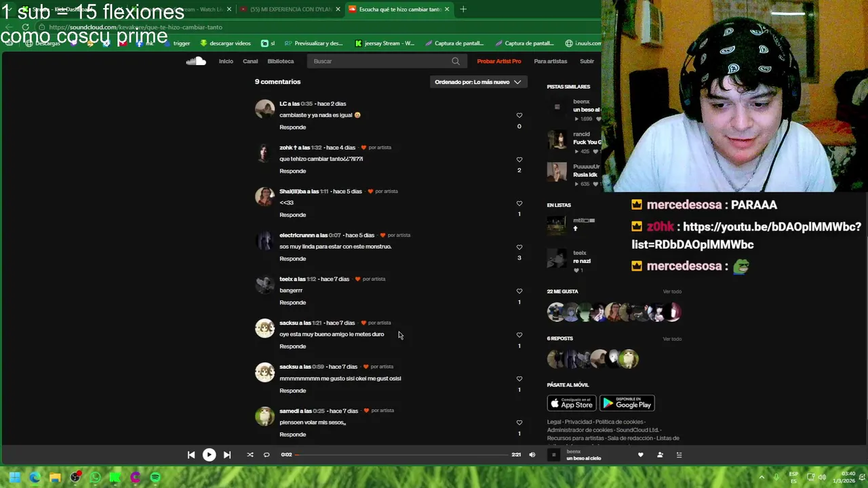
Task: Toggle repeat in the player bar
Action: pos(267,455)
